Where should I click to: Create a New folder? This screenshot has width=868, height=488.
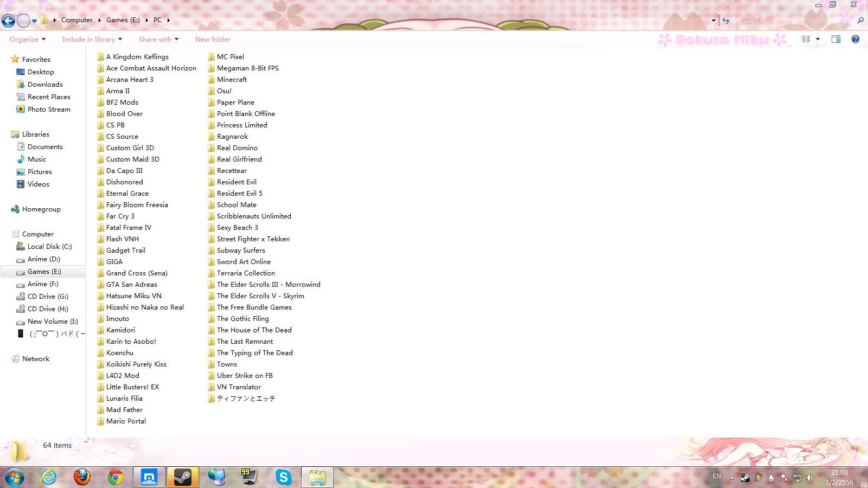click(213, 40)
